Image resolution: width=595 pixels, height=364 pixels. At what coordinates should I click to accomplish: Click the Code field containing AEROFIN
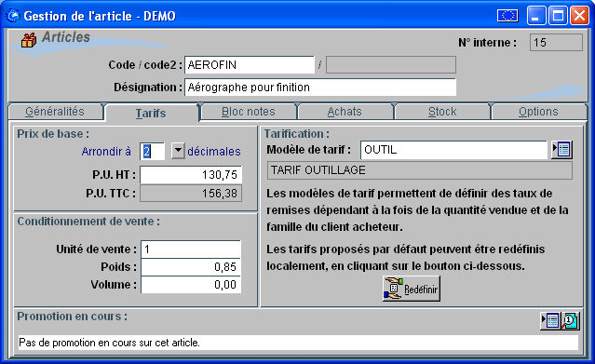[x=250, y=65]
